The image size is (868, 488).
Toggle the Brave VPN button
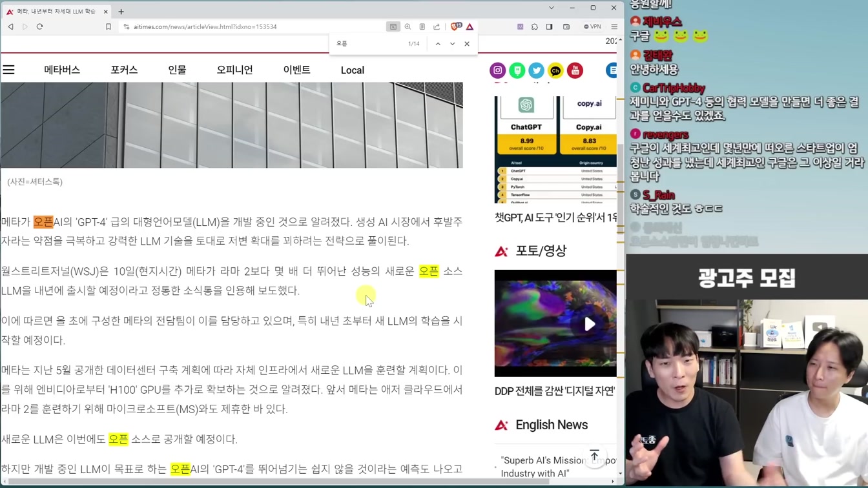[592, 26]
